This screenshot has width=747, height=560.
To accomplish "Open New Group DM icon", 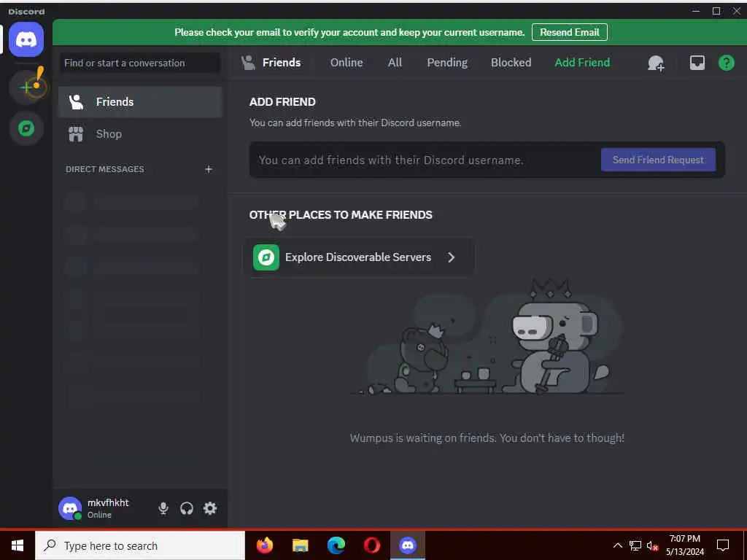I will click(656, 63).
